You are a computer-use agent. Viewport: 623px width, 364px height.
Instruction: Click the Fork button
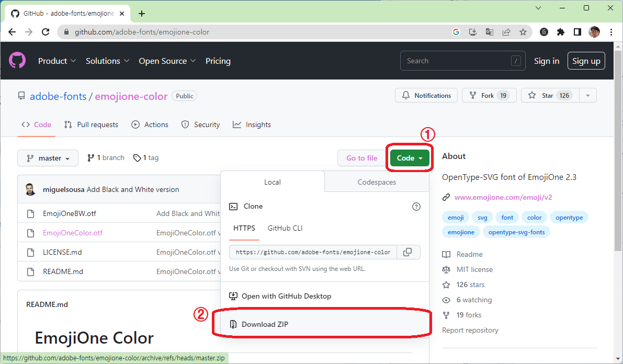(489, 95)
